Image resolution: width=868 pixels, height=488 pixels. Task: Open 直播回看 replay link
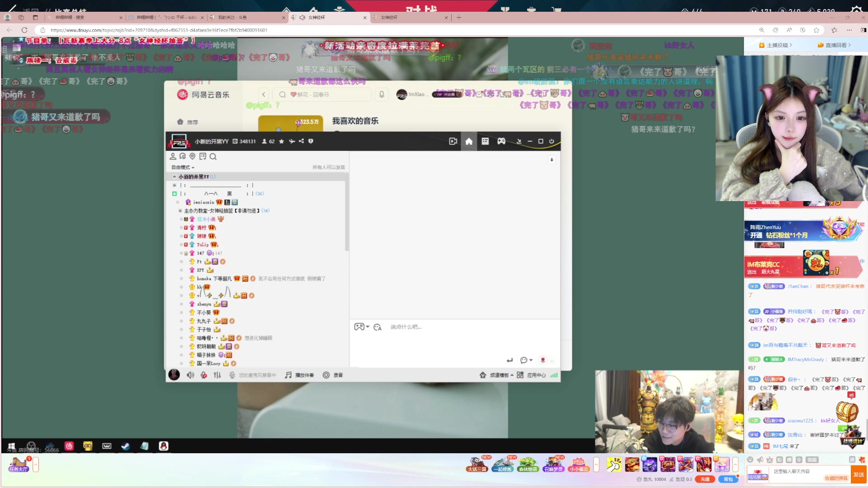click(x=835, y=45)
